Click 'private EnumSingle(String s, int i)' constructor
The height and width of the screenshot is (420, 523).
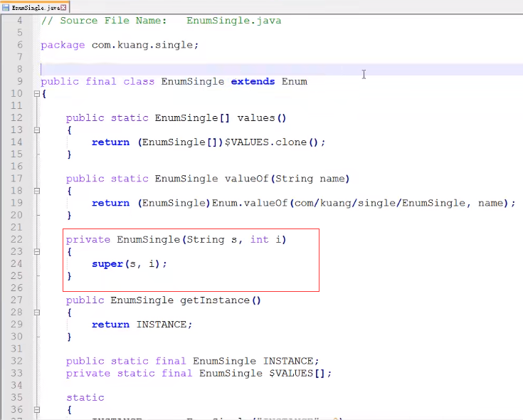[x=176, y=240]
